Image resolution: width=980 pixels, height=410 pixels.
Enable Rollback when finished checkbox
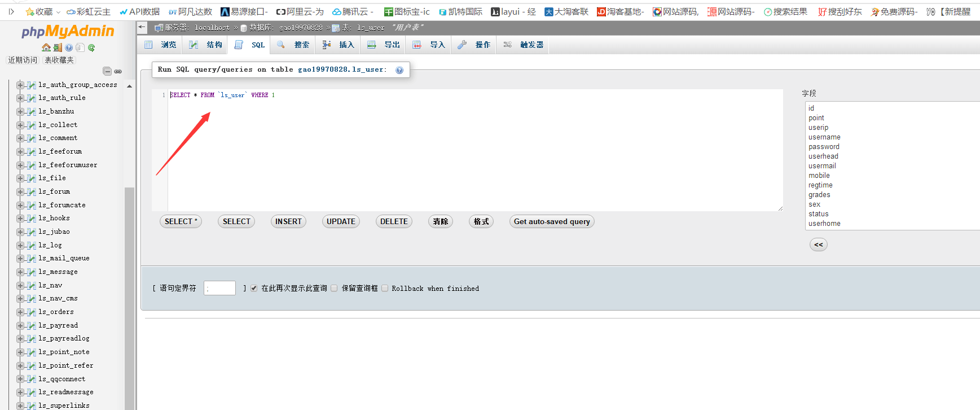385,288
